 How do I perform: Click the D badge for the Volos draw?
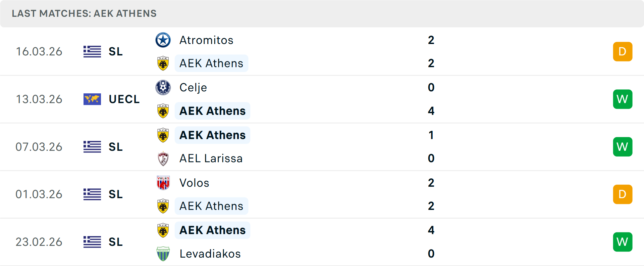click(x=623, y=194)
